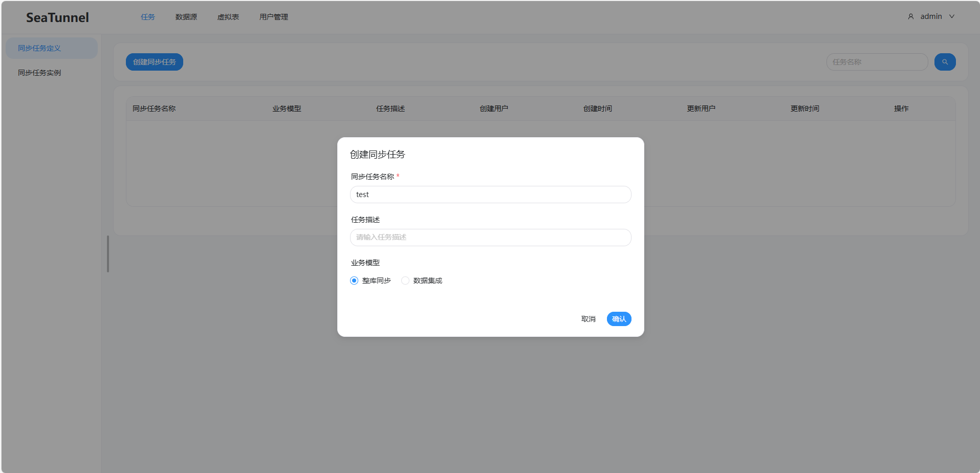Screen dimensions: 980x473
Task: Click the 创建用户 column header
Action: [x=494, y=109]
